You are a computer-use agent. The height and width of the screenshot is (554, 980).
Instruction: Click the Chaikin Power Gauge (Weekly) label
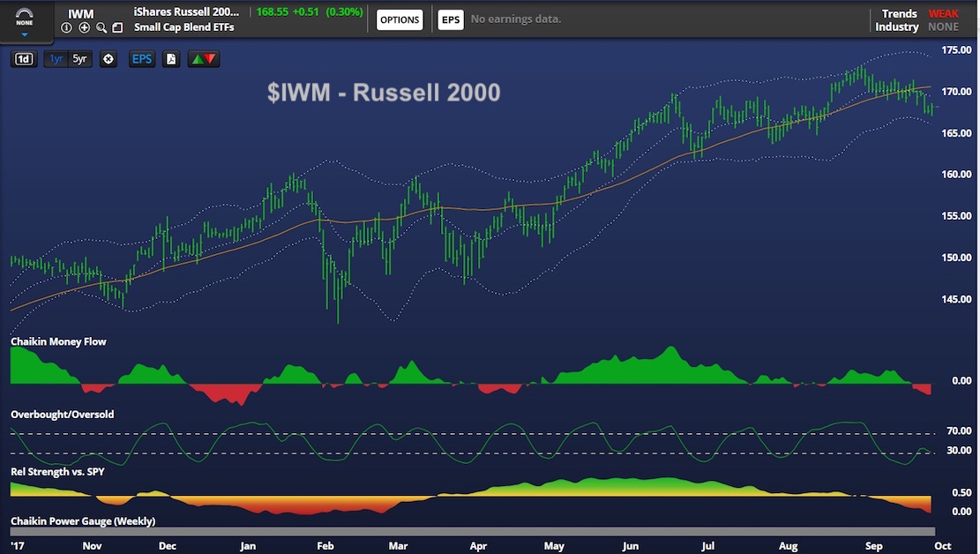pos(83,520)
